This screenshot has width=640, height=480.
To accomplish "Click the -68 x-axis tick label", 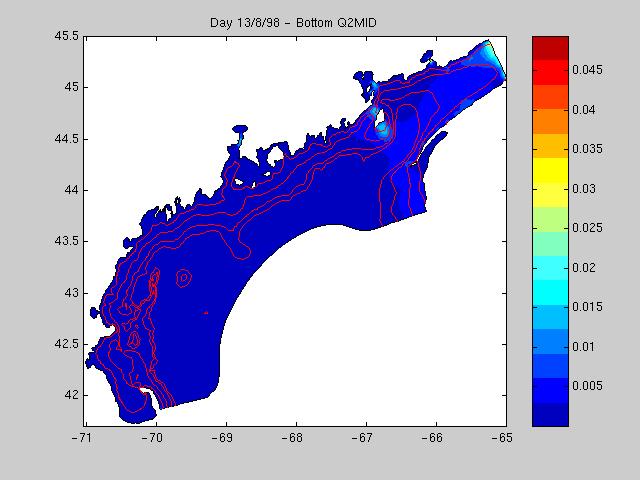I will [x=294, y=438].
